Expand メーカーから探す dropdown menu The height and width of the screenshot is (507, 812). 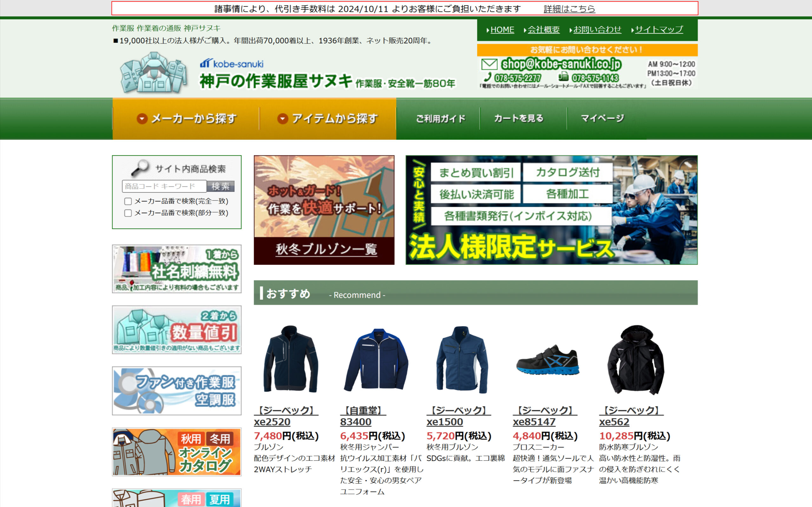(x=187, y=118)
